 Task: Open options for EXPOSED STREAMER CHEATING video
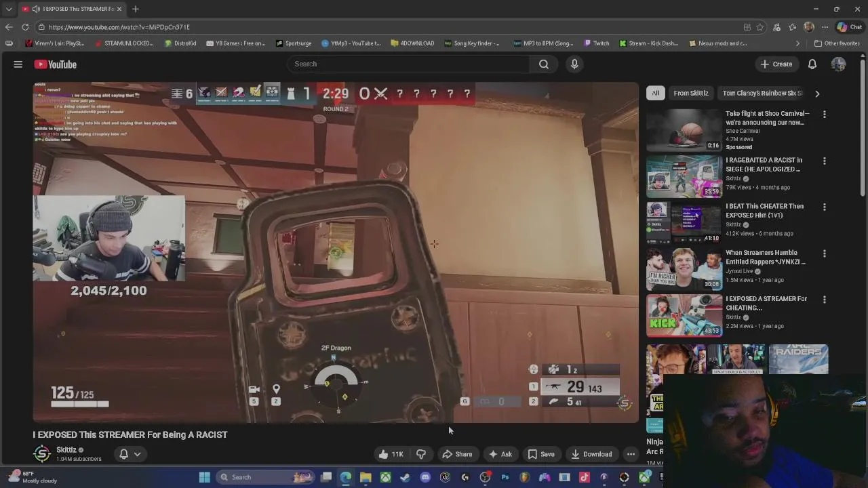click(x=825, y=300)
